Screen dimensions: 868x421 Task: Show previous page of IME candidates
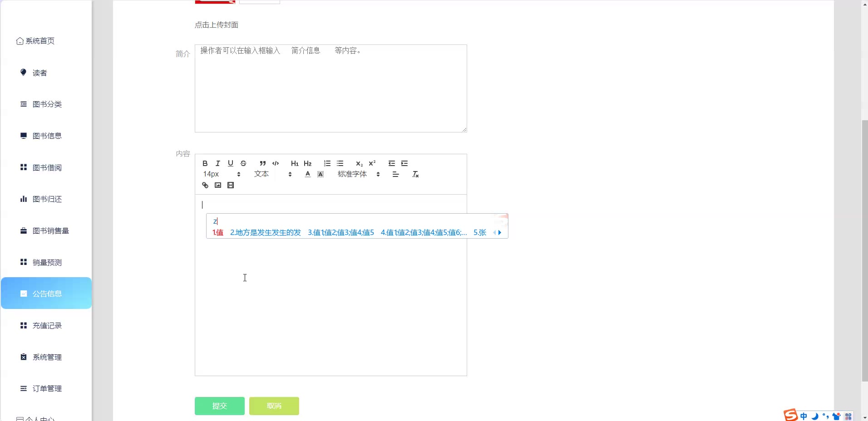494,233
